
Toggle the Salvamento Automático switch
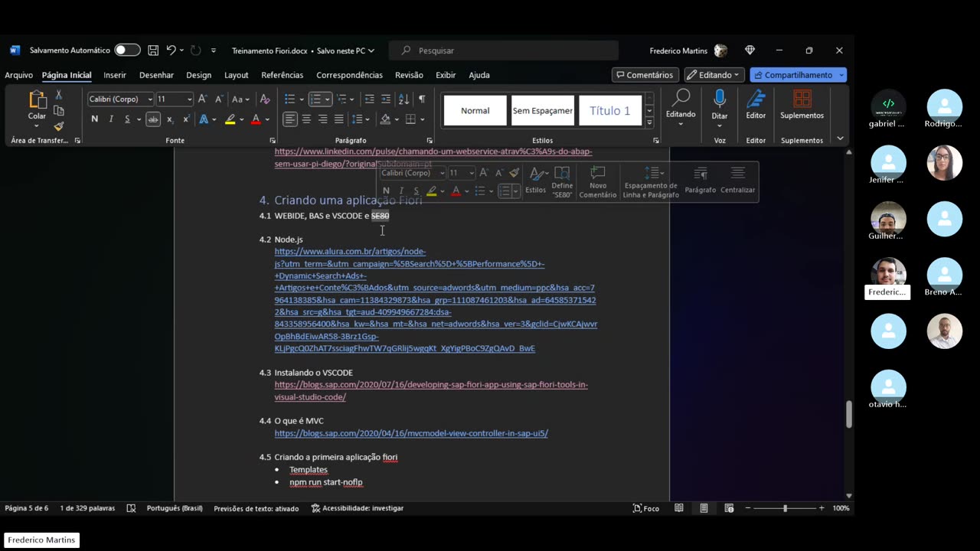tap(127, 51)
